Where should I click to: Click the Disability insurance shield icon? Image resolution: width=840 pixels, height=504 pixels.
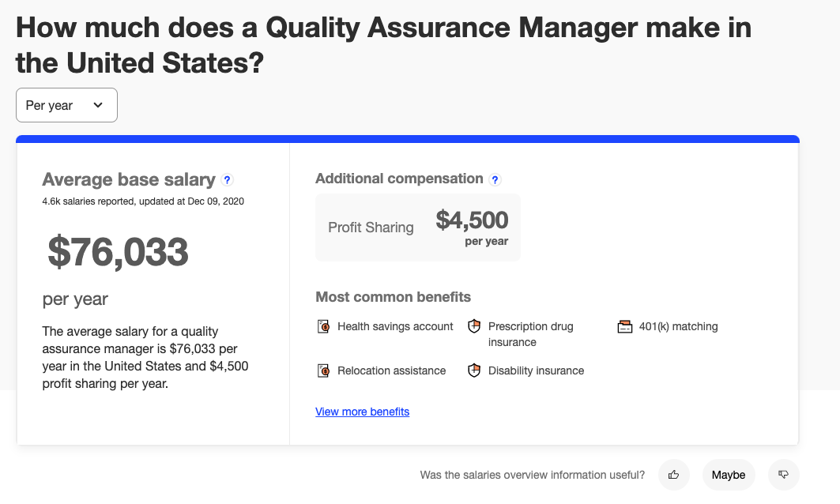coord(474,370)
